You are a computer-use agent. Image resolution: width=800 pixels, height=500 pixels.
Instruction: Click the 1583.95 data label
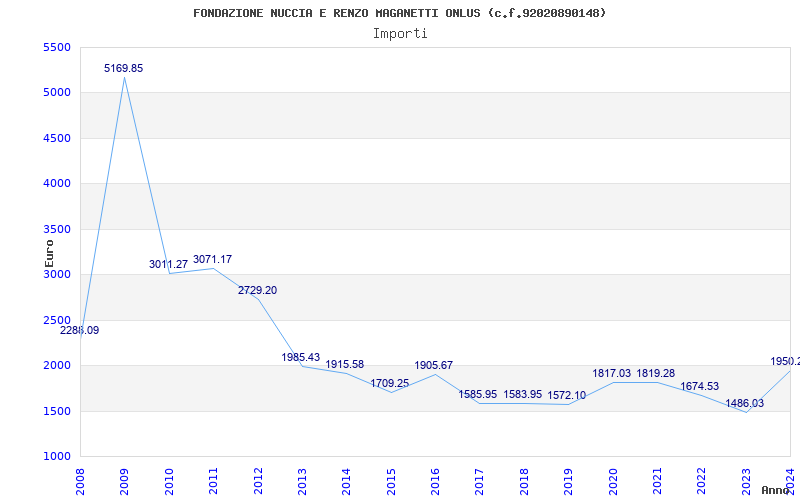522,394
